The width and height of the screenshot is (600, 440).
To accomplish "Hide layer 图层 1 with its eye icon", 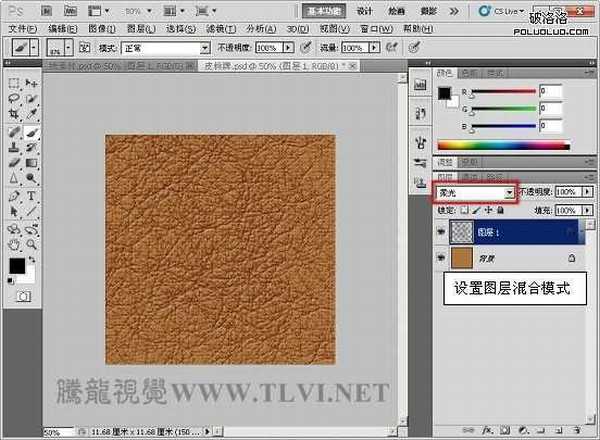I will [441, 231].
